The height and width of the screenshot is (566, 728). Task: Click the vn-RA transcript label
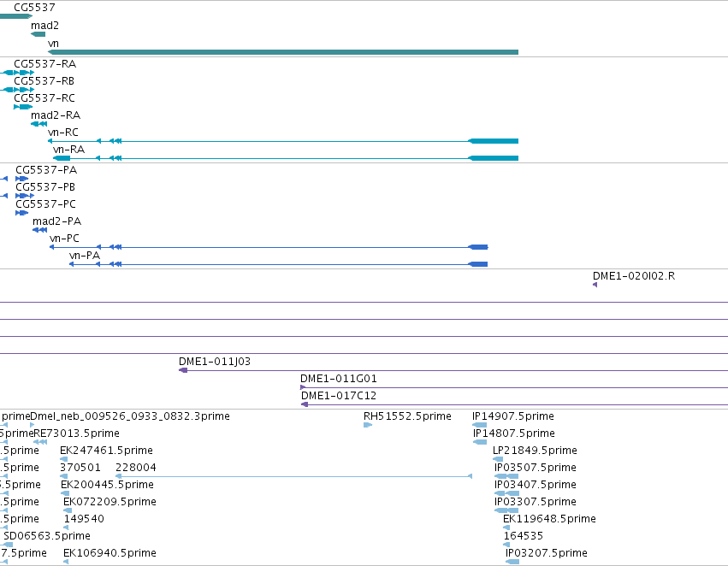point(68,150)
